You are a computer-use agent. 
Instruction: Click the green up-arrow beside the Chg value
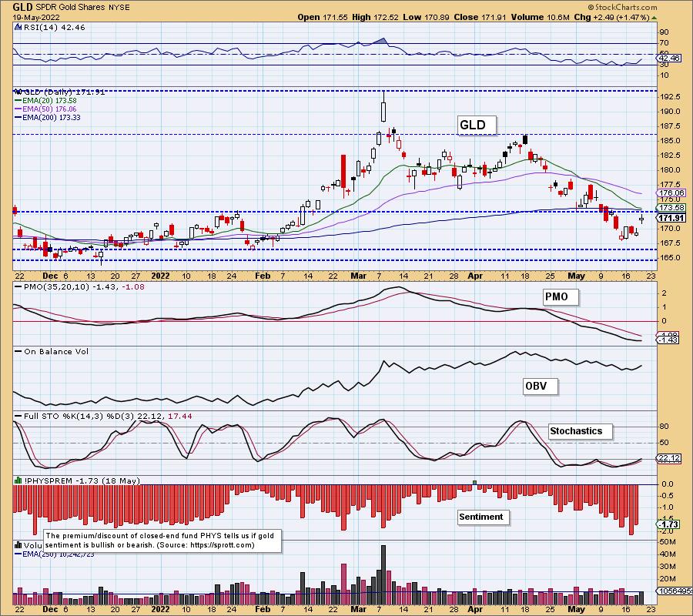[x=654, y=18]
